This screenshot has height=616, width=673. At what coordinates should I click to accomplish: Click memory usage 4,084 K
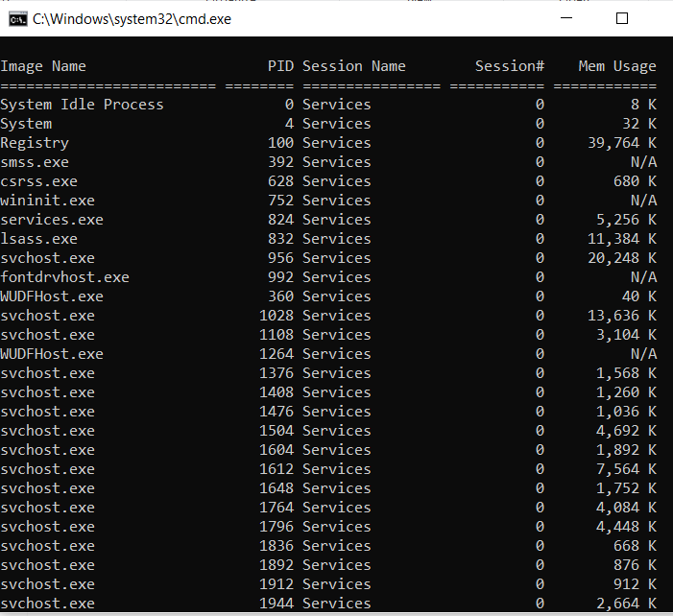626,508
